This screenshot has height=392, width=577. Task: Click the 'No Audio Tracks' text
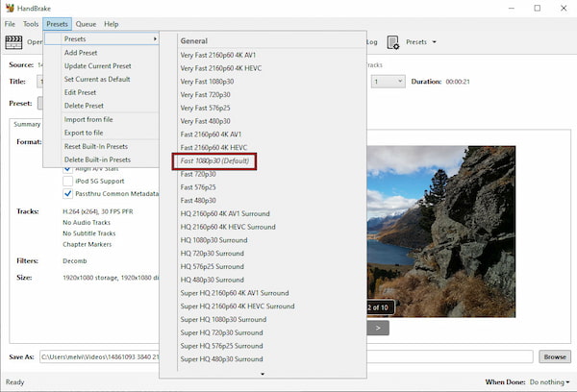pyautogui.click(x=87, y=223)
